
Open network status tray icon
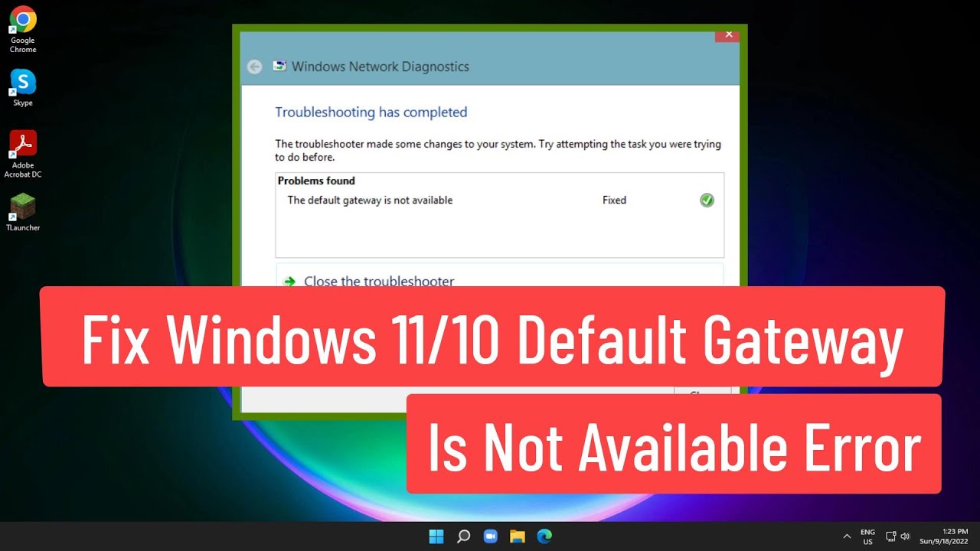coord(891,536)
